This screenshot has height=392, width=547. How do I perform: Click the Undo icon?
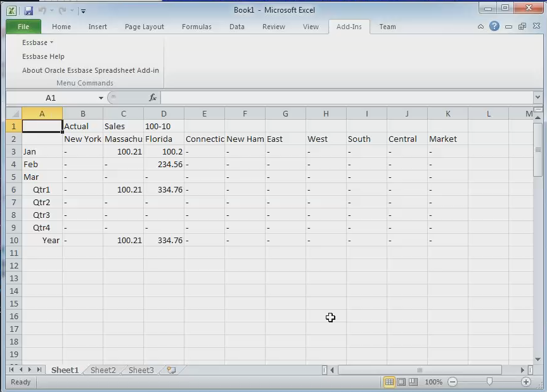(x=42, y=11)
